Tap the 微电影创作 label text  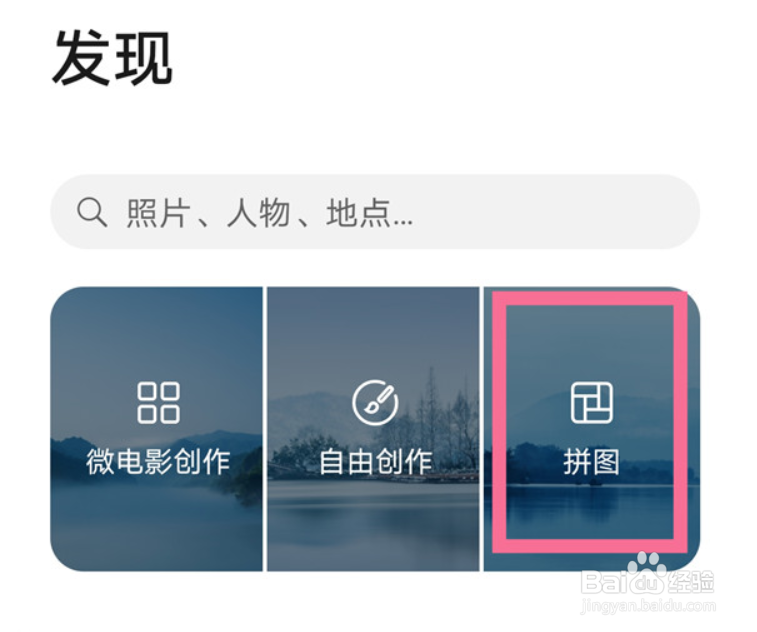click(158, 462)
